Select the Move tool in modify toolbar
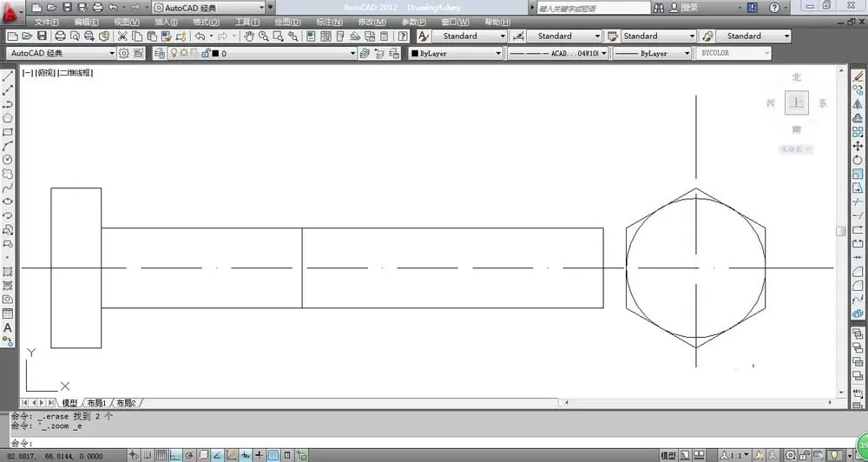 pyautogui.click(x=858, y=146)
